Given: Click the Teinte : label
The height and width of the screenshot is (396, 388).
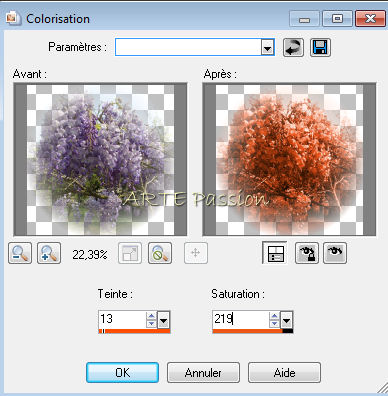Looking at the screenshot, I should pyautogui.click(x=115, y=294).
